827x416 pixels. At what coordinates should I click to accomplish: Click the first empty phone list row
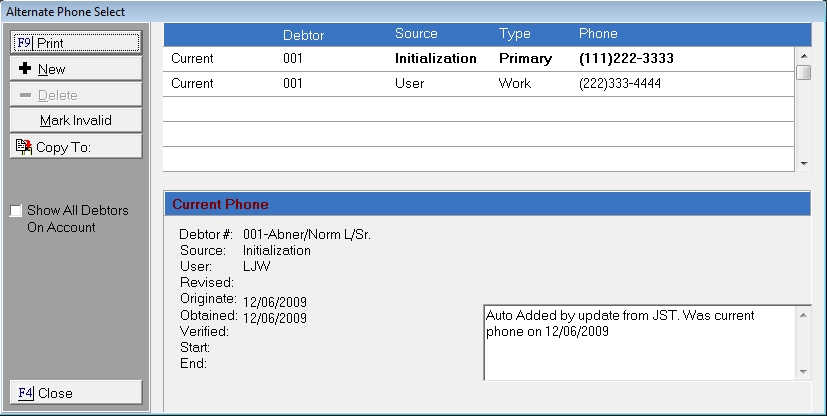click(478, 109)
